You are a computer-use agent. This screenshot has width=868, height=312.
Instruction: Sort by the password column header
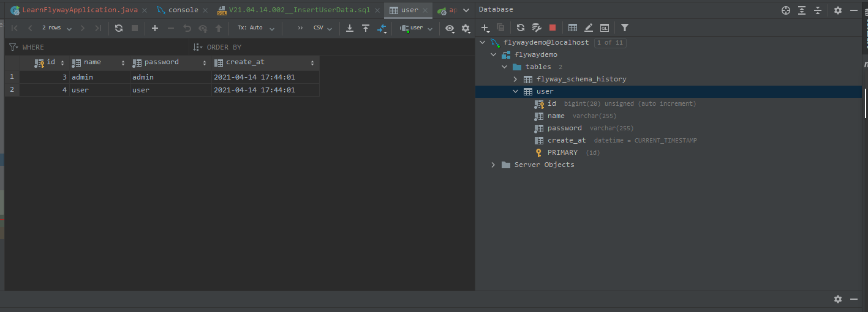tap(170, 62)
